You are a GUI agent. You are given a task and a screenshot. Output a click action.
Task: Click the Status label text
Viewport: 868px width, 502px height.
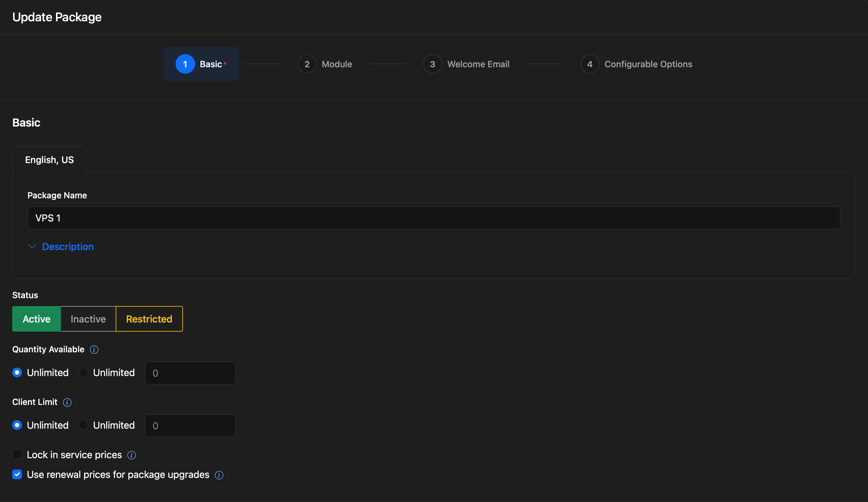25,295
